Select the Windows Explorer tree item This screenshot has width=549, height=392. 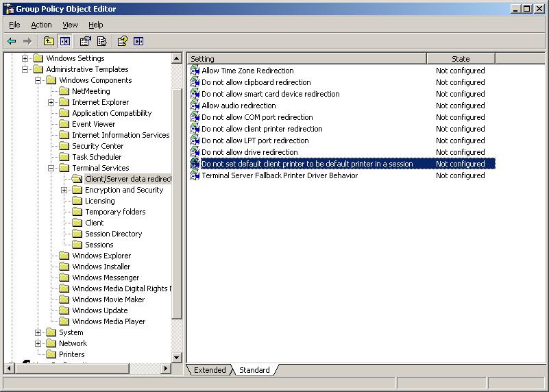101,256
